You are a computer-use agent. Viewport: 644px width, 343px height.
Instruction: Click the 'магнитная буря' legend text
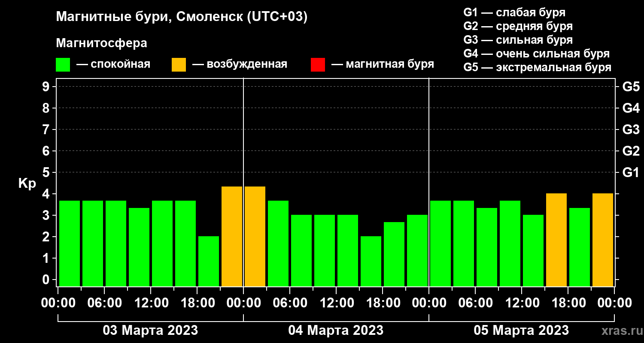(390, 64)
